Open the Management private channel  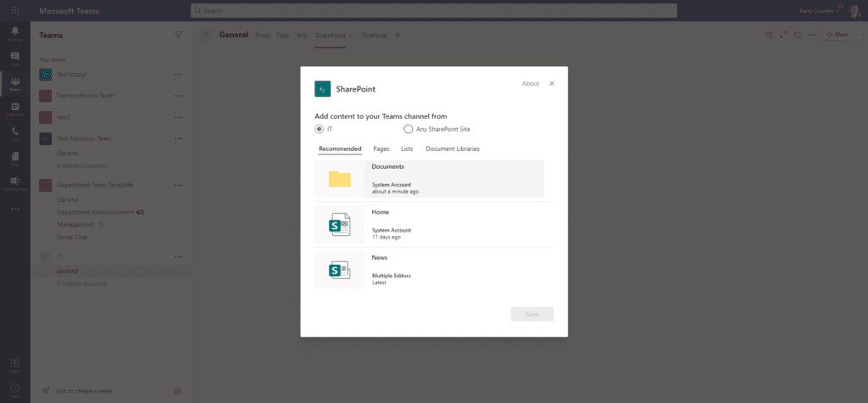pyautogui.click(x=75, y=225)
